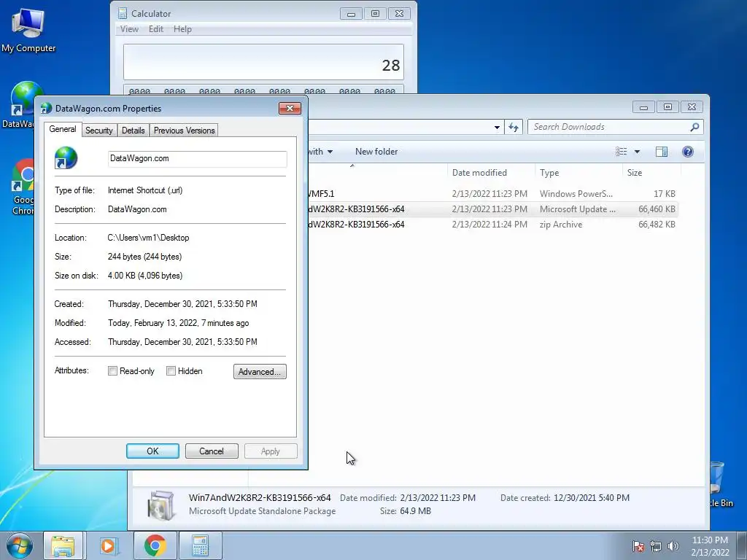Switch to Google Chrome in the taskbar
747x560 pixels.
(155, 545)
